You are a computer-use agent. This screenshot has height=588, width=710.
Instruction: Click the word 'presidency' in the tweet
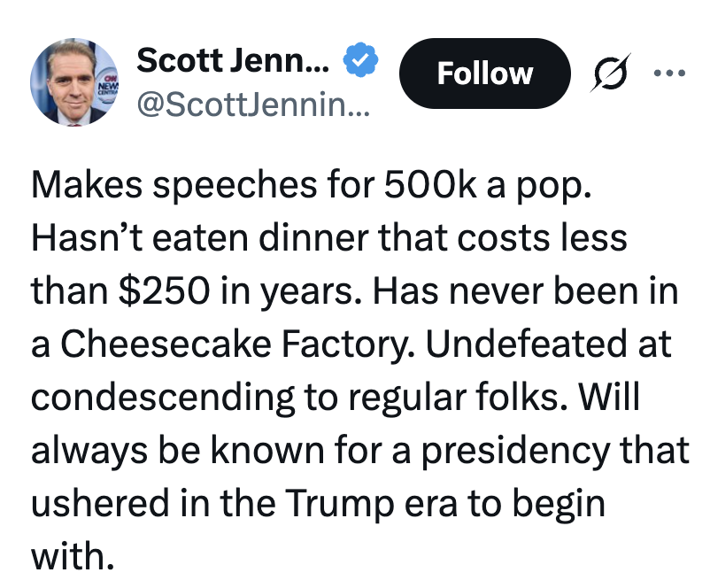click(516, 450)
